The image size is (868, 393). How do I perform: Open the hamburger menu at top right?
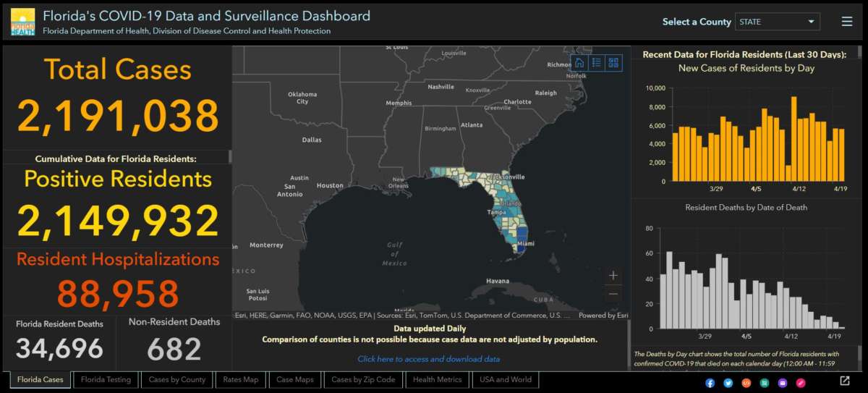click(x=847, y=22)
